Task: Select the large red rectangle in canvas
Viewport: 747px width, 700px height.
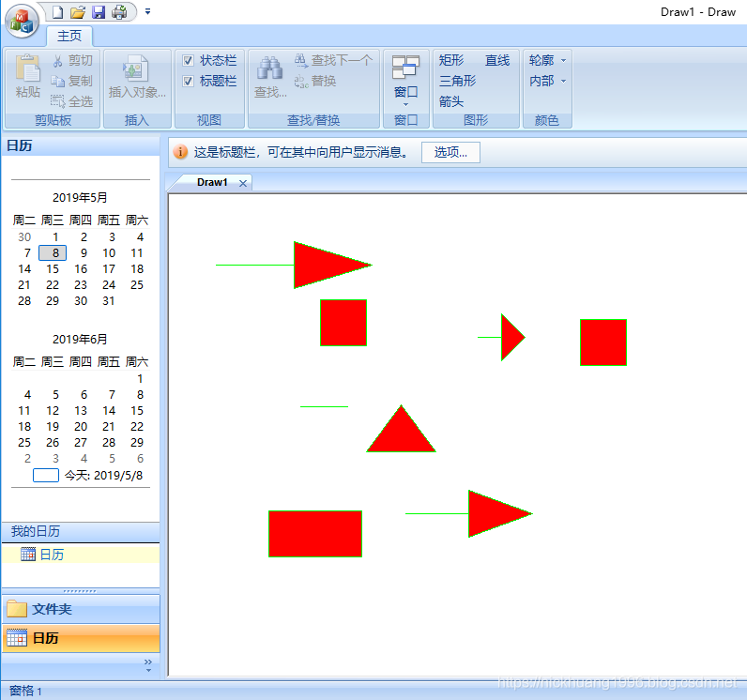Action: click(x=315, y=534)
